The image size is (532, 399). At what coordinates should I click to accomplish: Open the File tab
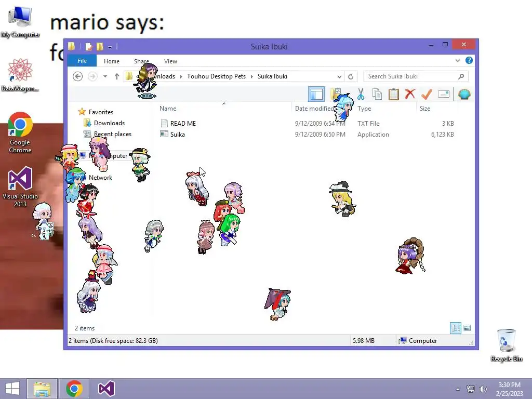point(82,61)
